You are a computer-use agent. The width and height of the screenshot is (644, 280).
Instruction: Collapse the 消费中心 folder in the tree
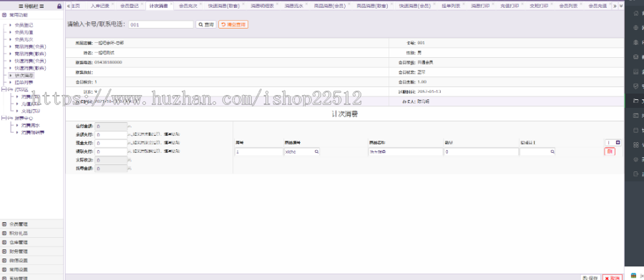4,118
